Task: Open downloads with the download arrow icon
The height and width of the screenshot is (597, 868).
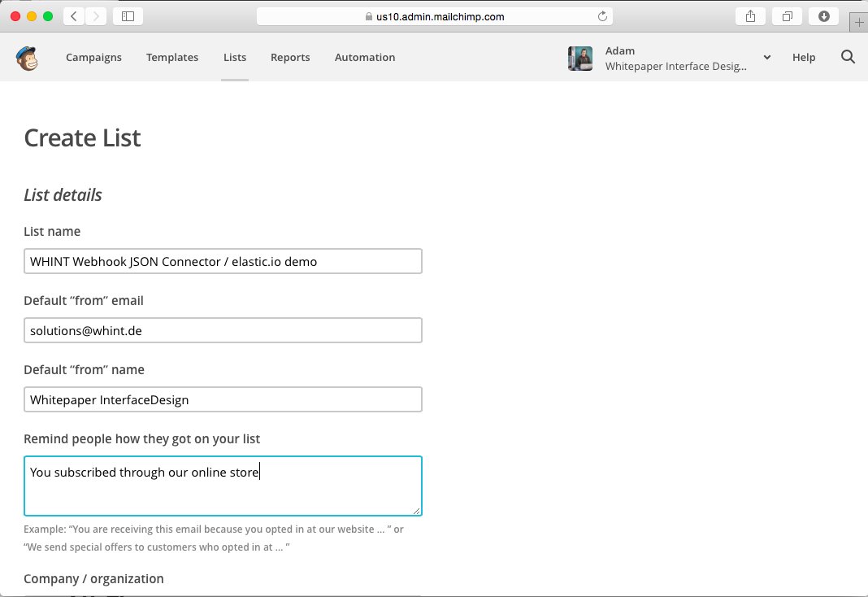Action: pos(823,15)
